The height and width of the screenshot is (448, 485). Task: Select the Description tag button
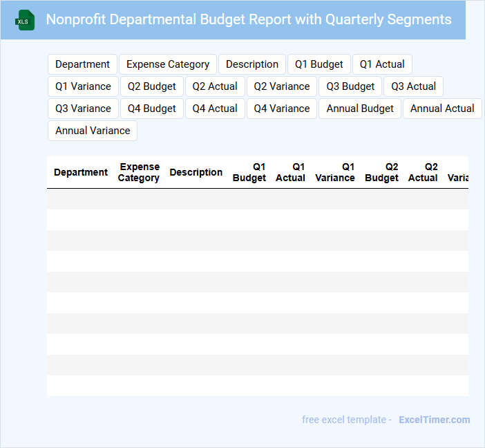pyautogui.click(x=252, y=64)
